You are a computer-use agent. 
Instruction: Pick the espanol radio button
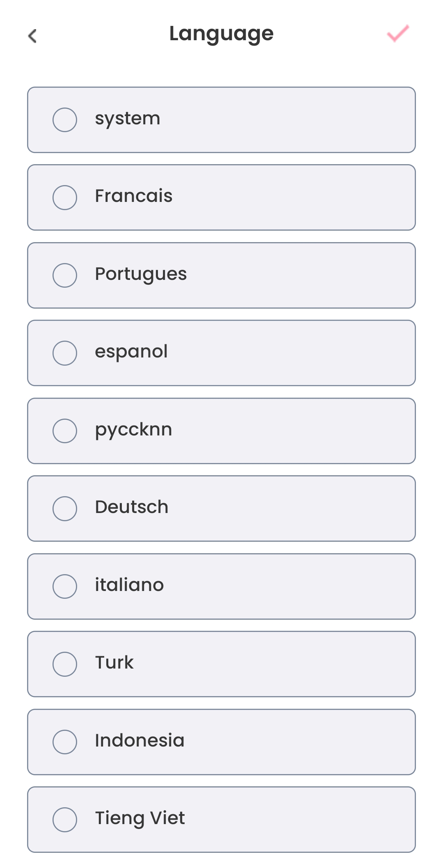click(x=65, y=353)
